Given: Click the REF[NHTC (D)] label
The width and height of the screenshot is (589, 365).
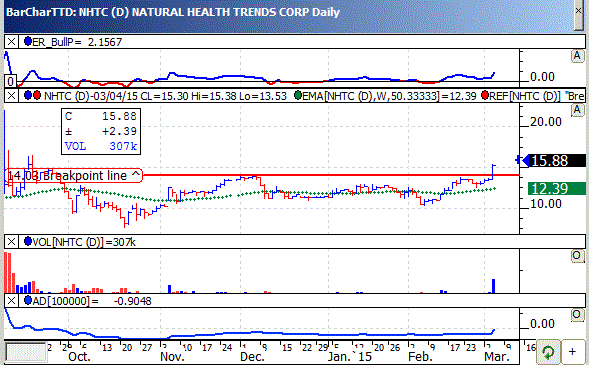Looking at the screenshot, I should [x=525, y=96].
